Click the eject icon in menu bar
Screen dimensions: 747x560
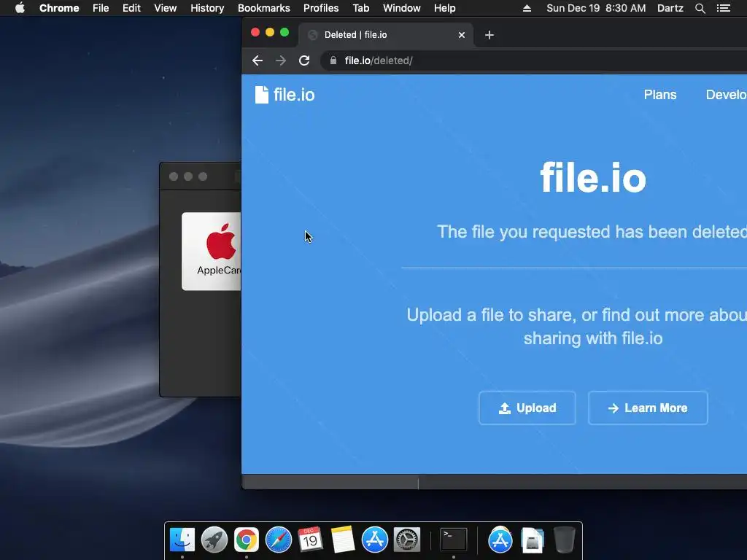527,8
